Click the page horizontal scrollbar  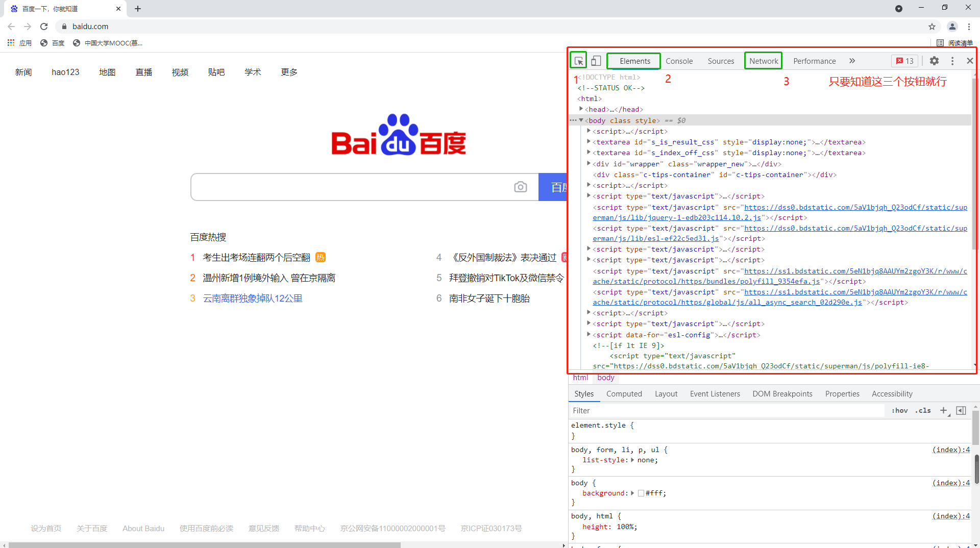click(x=204, y=545)
